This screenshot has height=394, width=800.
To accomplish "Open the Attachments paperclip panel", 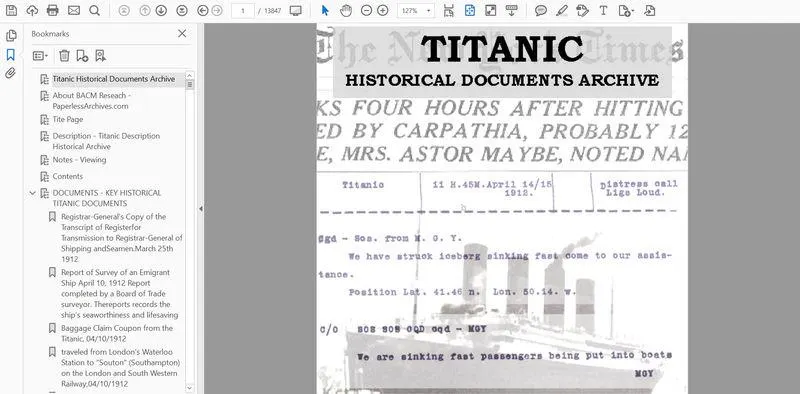I will pyautogui.click(x=10, y=73).
